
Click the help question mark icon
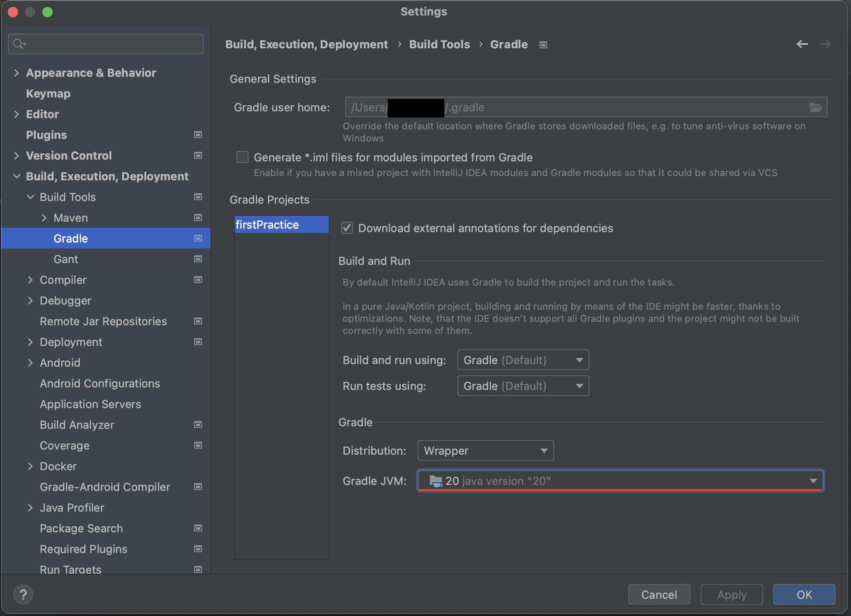tap(23, 594)
